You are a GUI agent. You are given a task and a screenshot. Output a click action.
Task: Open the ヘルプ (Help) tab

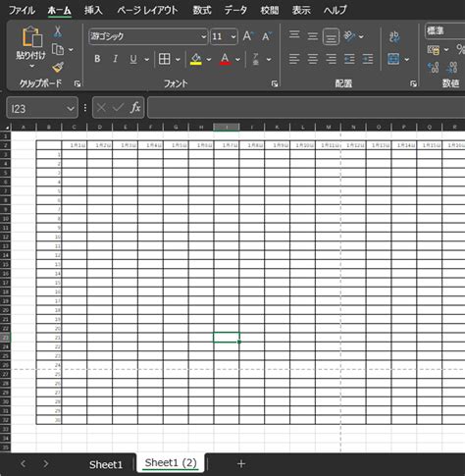coord(336,10)
